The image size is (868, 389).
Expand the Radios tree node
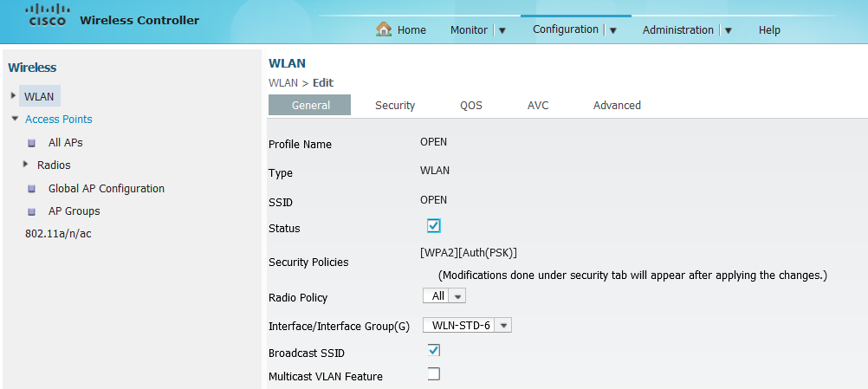(x=26, y=164)
